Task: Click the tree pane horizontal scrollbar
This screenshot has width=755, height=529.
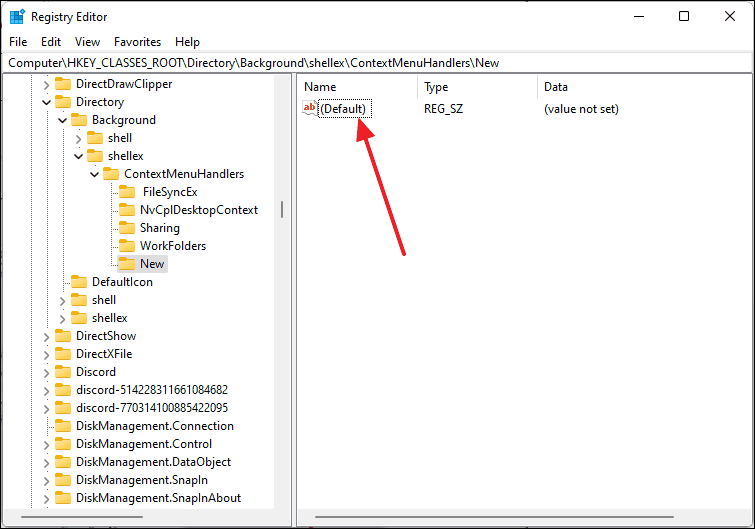Action: pos(82,517)
